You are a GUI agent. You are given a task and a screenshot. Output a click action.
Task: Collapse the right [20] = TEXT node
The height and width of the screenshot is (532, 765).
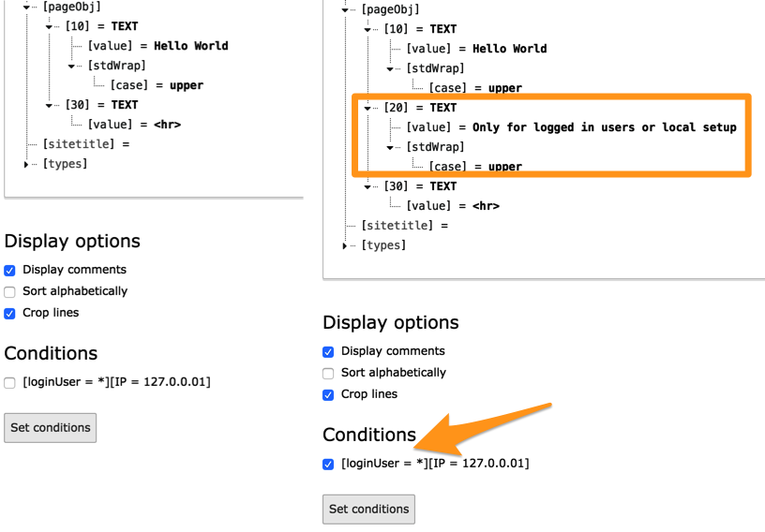368,108
